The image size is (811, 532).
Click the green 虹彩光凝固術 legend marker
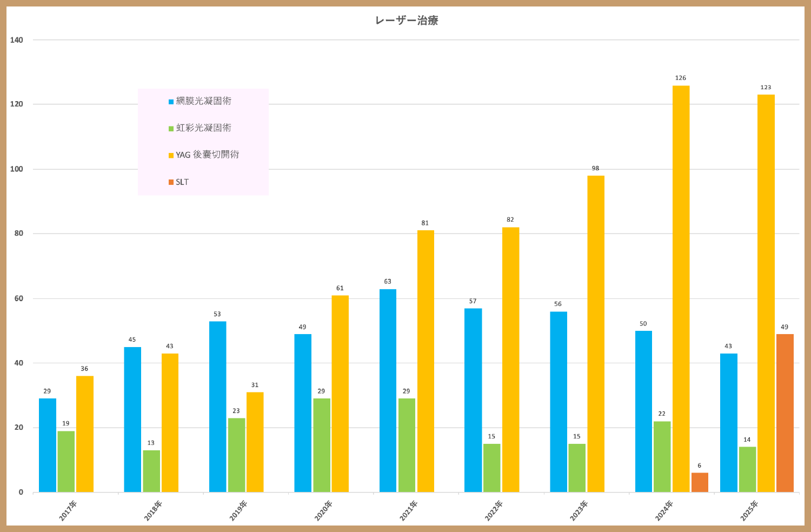pos(171,129)
